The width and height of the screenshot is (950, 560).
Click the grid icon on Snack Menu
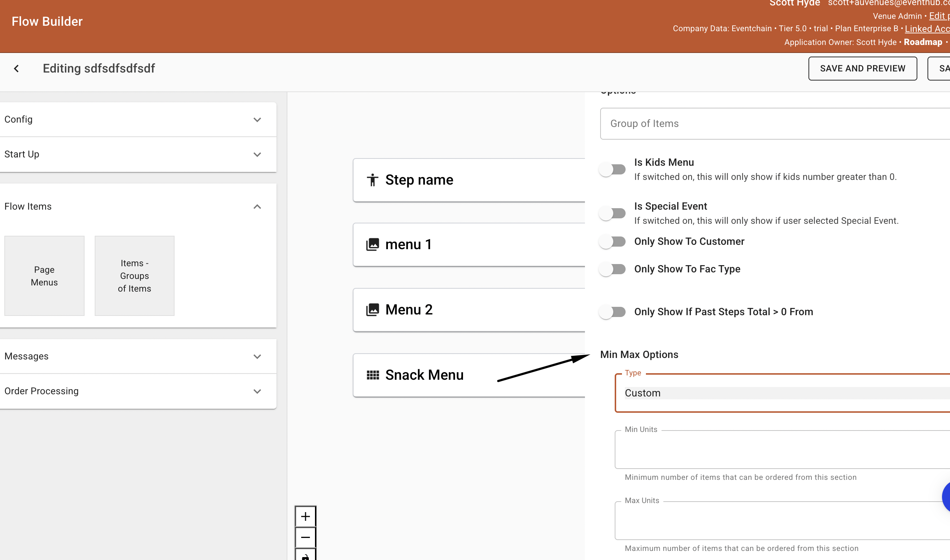(373, 375)
